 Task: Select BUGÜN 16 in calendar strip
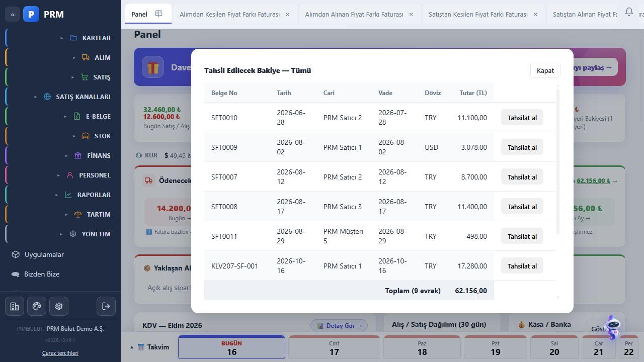coord(231,347)
